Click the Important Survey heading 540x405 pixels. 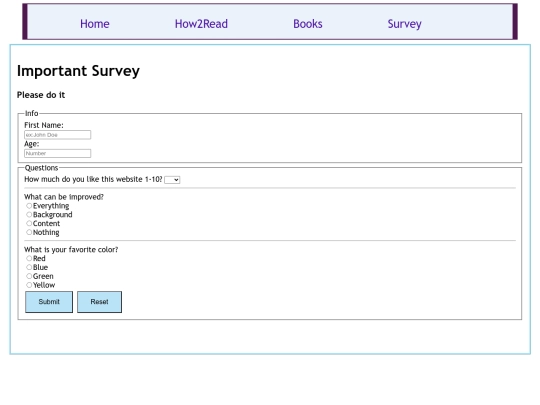(x=78, y=71)
